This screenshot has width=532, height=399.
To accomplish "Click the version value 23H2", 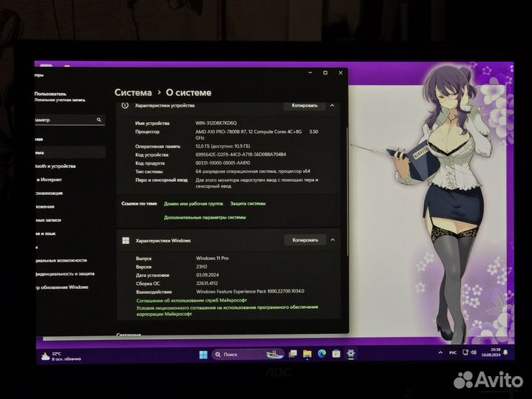I will click(x=202, y=267).
